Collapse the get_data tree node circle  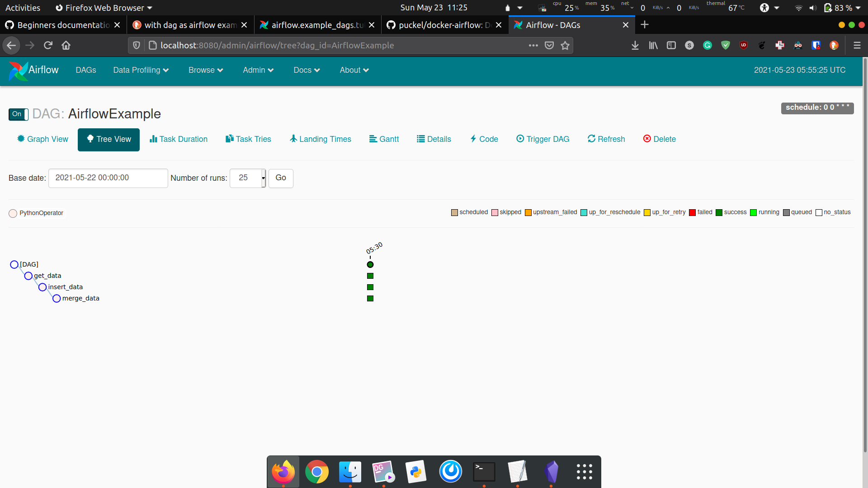[x=28, y=276]
